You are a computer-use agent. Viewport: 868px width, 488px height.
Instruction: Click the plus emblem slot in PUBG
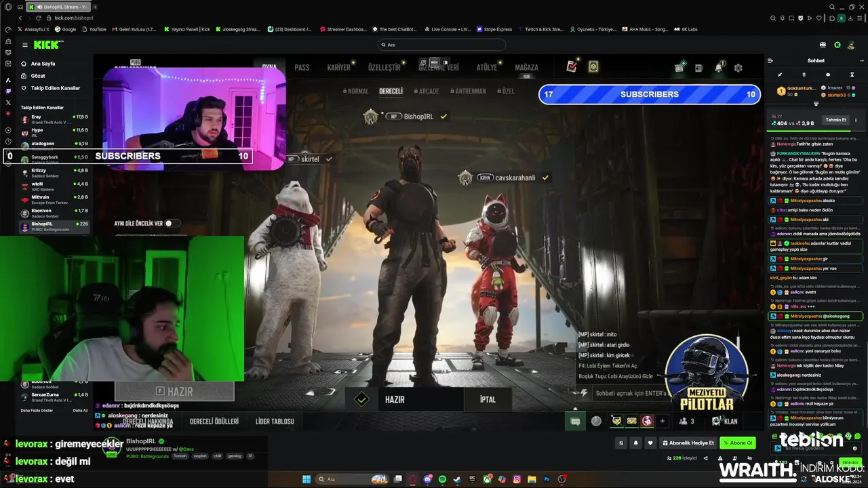(663, 421)
